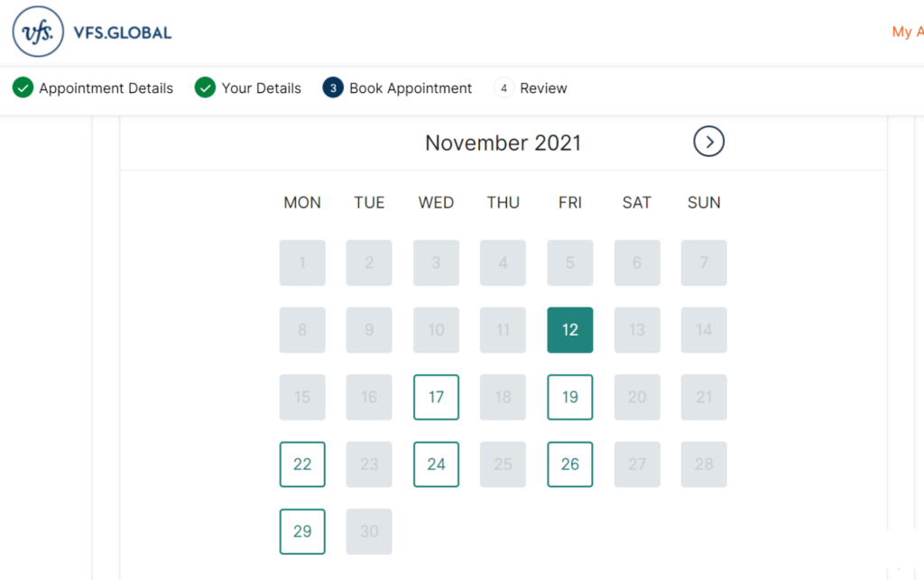Click step 3 circle for Book Appointment
Viewport: 924px width, 580px height.
(x=333, y=87)
